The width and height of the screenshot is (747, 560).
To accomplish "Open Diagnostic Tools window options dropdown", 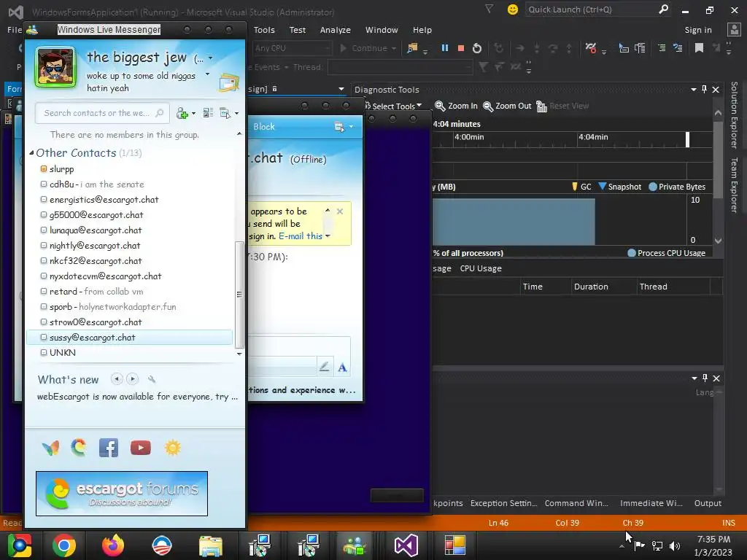I will [694, 90].
